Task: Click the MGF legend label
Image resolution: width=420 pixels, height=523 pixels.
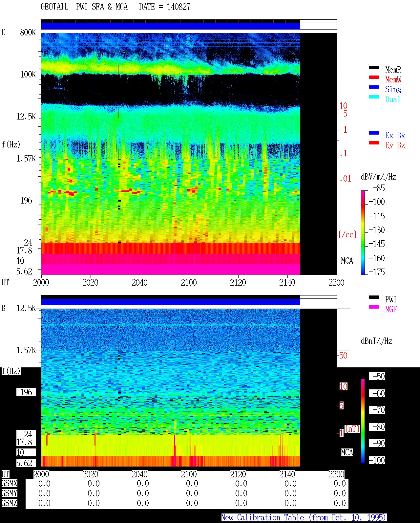Action: [391, 309]
